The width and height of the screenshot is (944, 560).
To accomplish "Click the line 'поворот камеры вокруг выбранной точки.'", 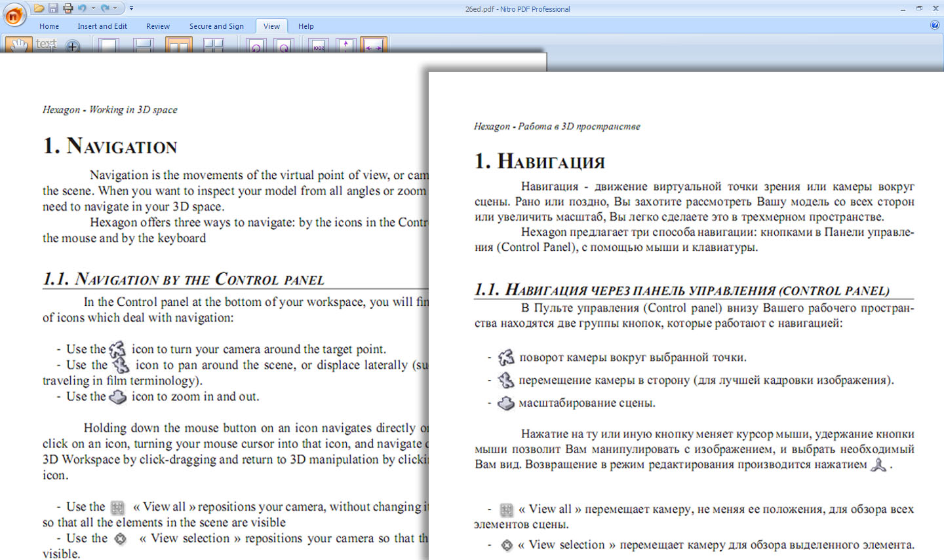I will point(633,358).
